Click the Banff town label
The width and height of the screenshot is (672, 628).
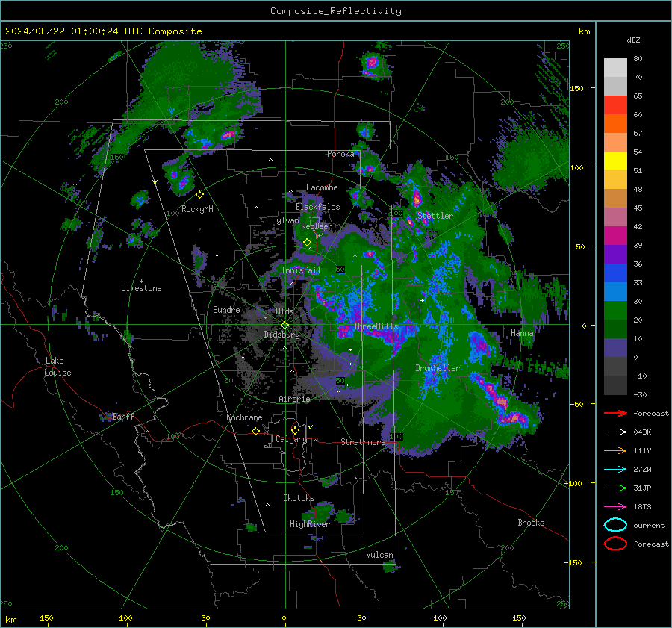[123, 417]
